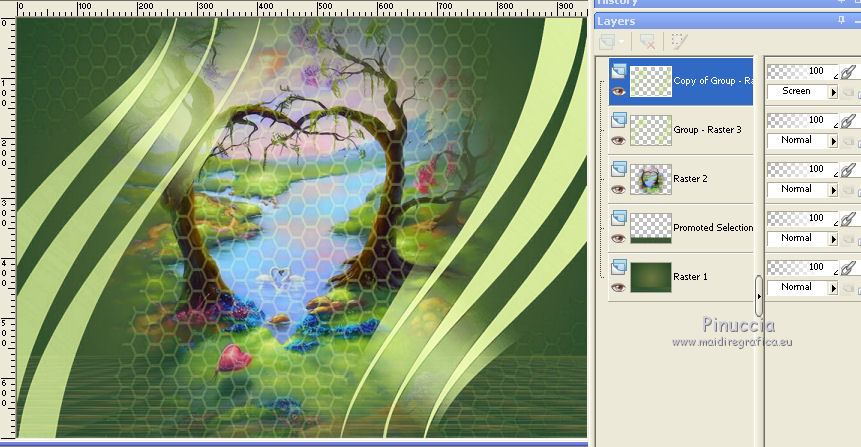Toggle link icon for Copy of Group layer

click(848, 72)
